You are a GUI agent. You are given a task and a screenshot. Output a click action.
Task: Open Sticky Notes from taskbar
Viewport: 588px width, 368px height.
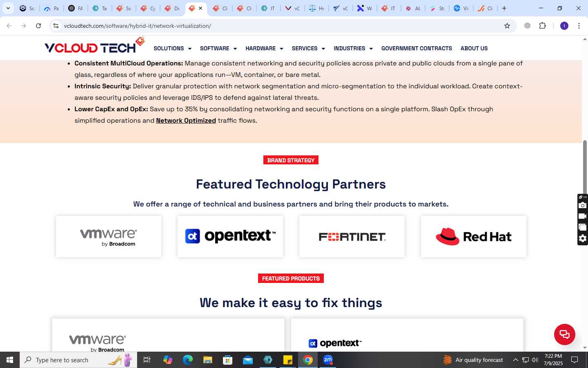click(288, 360)
